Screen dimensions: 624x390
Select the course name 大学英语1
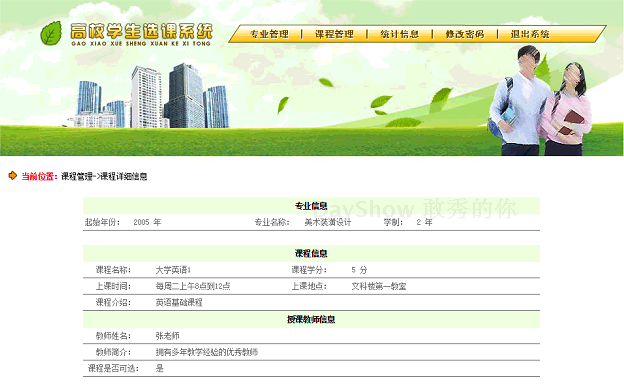[x=173, y=270]
